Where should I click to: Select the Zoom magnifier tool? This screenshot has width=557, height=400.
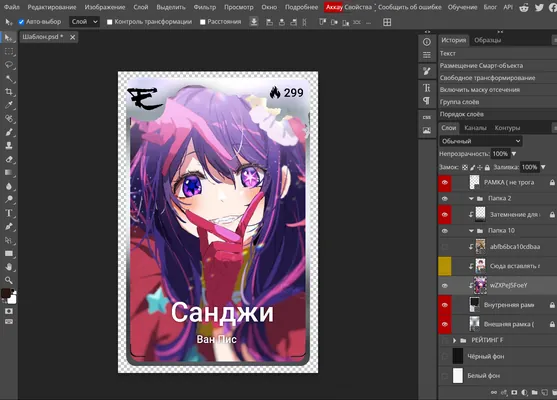9,280
